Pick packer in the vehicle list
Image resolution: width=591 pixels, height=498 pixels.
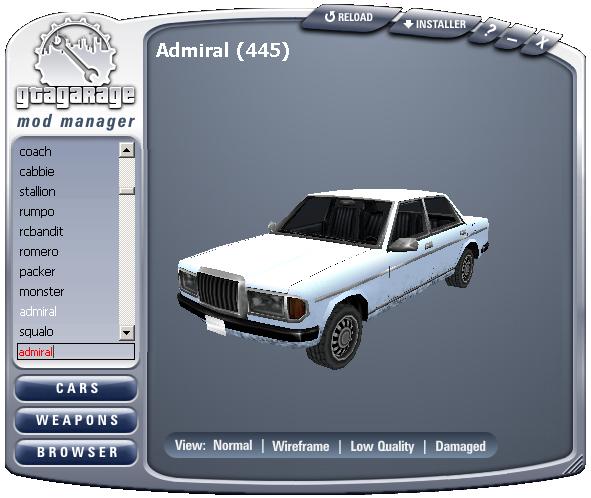tap(37, 272)
